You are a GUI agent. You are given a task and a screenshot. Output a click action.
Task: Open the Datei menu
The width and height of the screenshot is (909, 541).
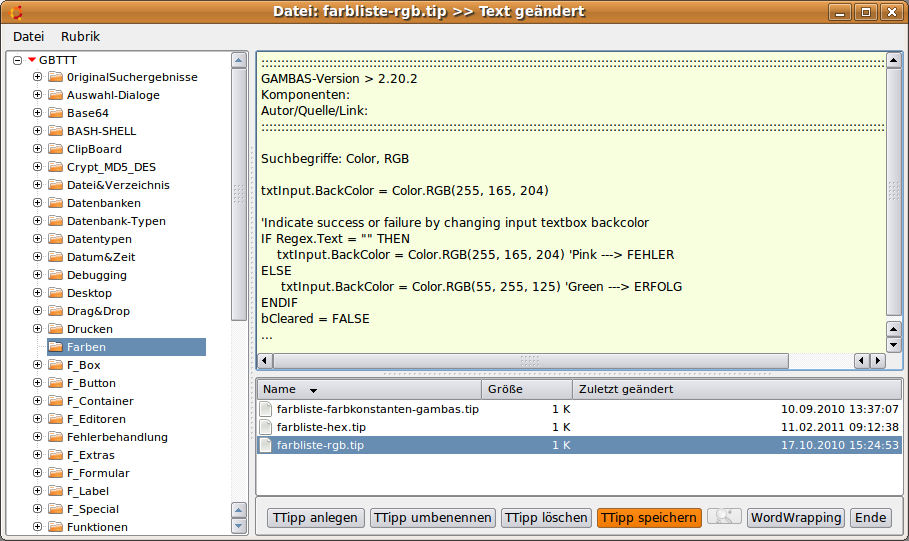(x=28, y=36)
